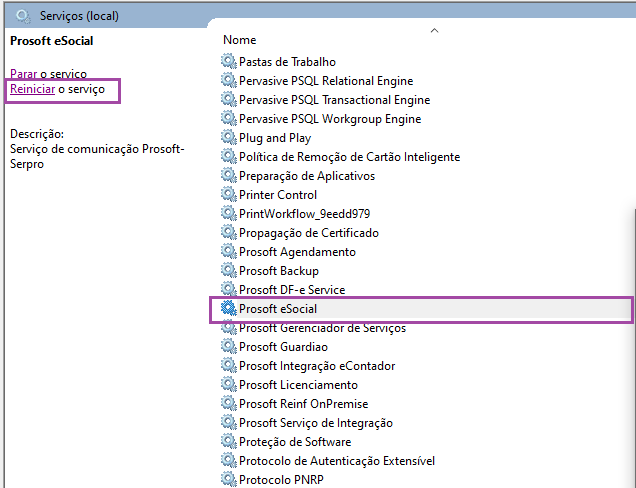The height and width of the screenshot is (488, 636).
Task: Click the gear icon for Prosoft Serviço de Integração
Action: (229, 423)
